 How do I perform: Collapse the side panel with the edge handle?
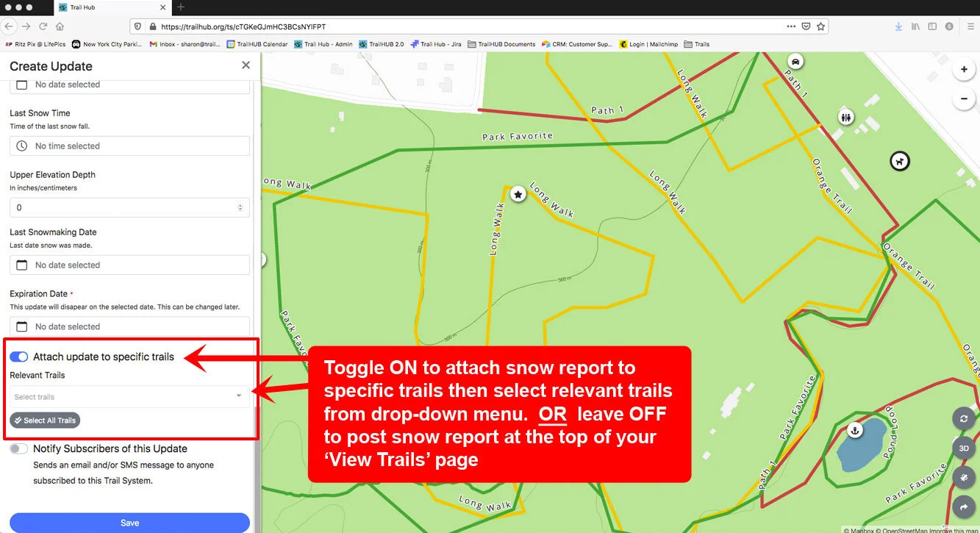pyautogui.click(x=263, y=260)
